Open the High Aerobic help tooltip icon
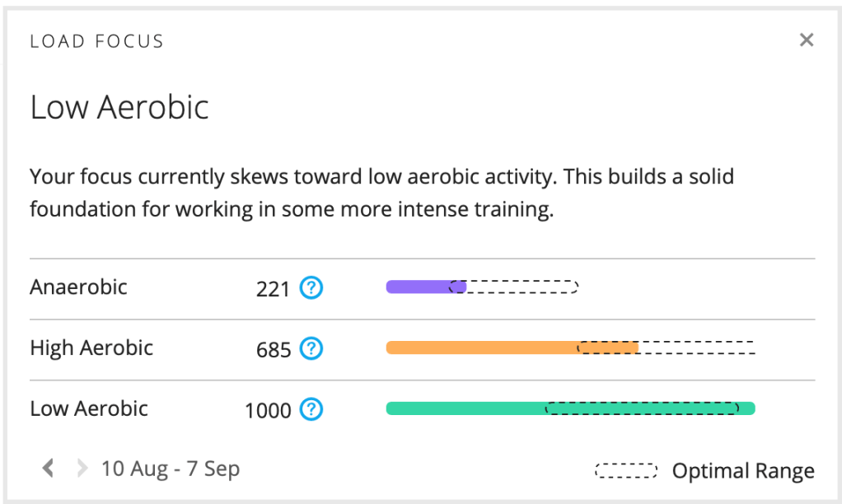The height and width of the screenshot is (504, 842). pyautogui.click(x=311, y=349)
